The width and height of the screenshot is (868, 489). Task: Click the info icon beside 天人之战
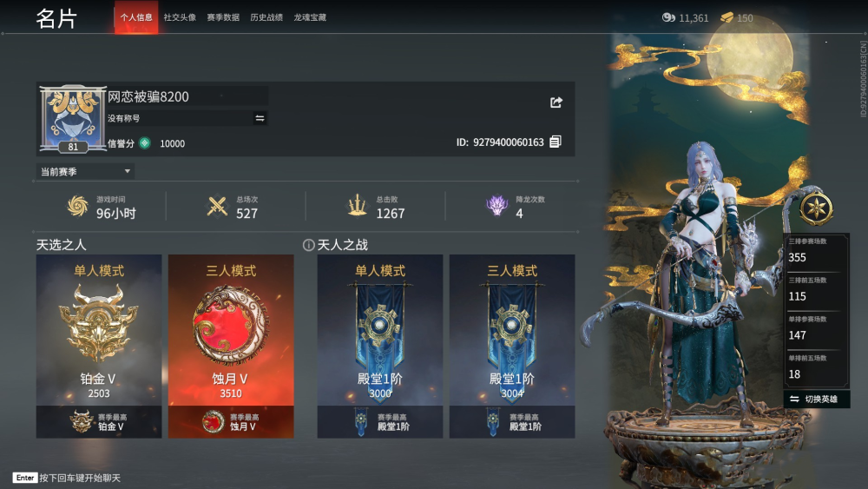pos(309,245)
